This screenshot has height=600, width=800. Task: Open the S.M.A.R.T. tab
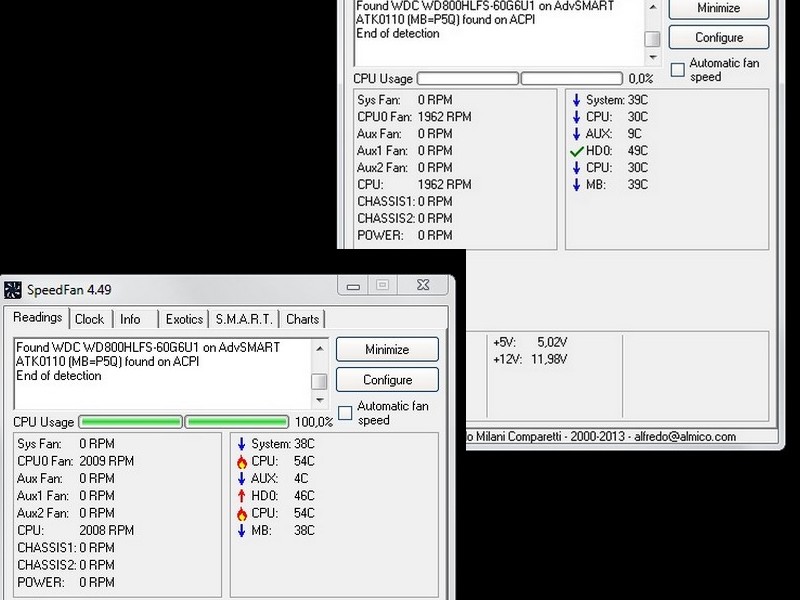243,319
